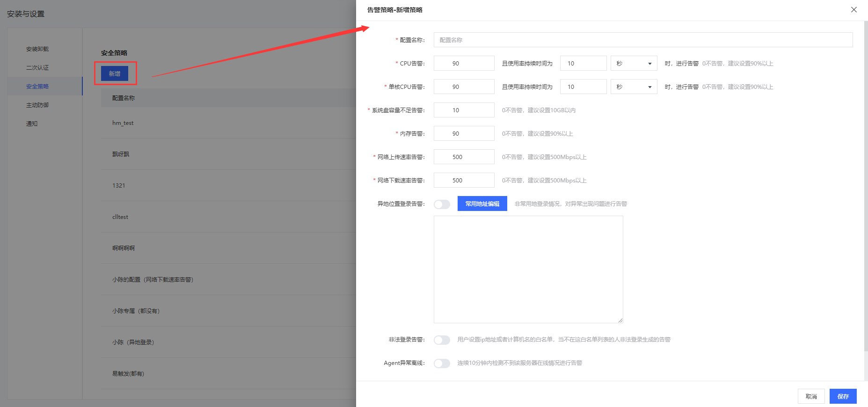Open the CPU告警 time unit dropdown
Screen dimensions: 868x407
tap(634, 64)
